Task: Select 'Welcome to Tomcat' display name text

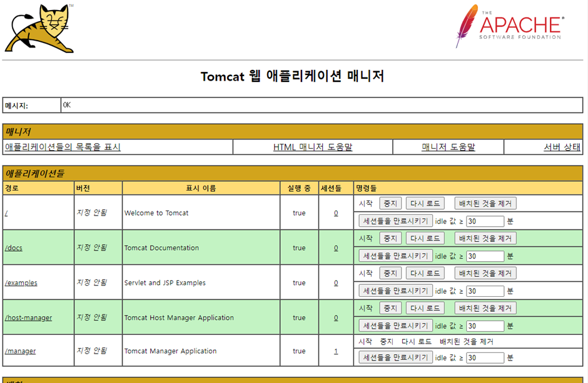Action: pos(156,213)
